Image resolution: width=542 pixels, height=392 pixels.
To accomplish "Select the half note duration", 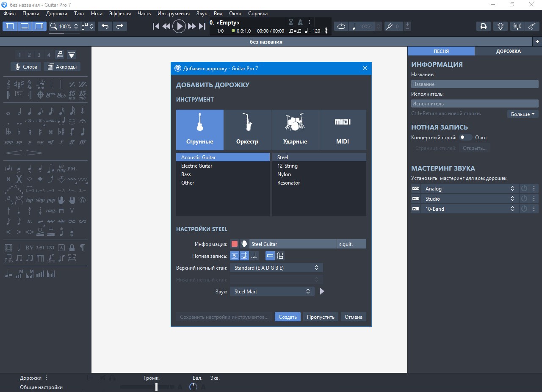I will click(19, 112).
